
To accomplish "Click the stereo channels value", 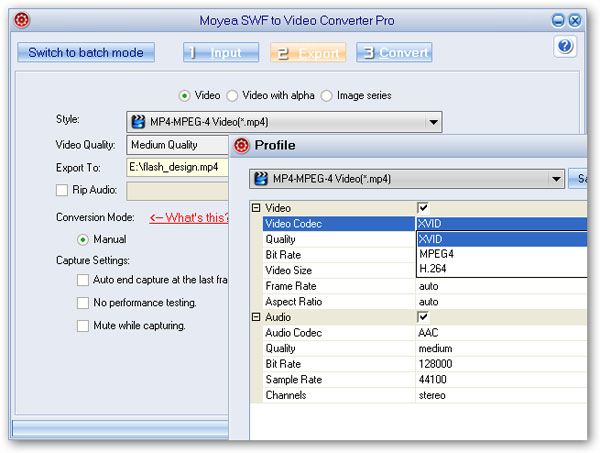I will [432, 395].
